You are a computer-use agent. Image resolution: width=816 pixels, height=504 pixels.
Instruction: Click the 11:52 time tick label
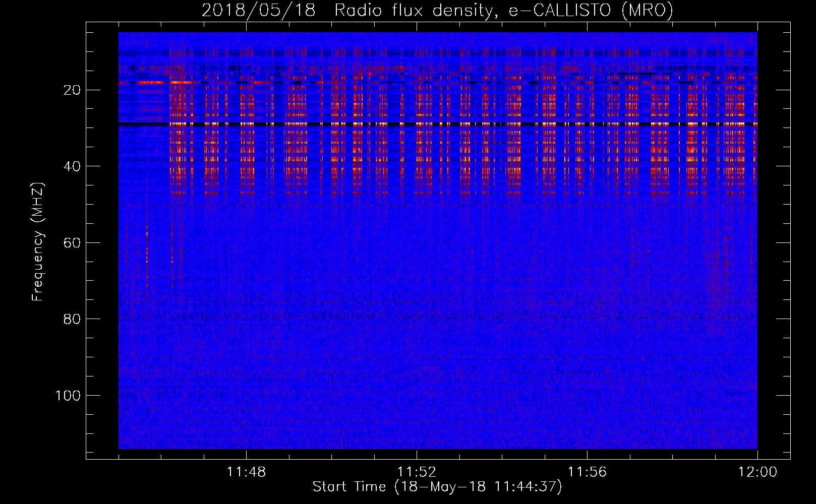click(417, 472)
